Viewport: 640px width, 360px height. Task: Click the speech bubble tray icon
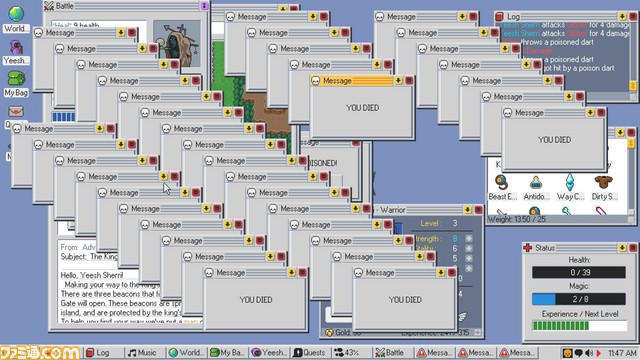(578, 353)
